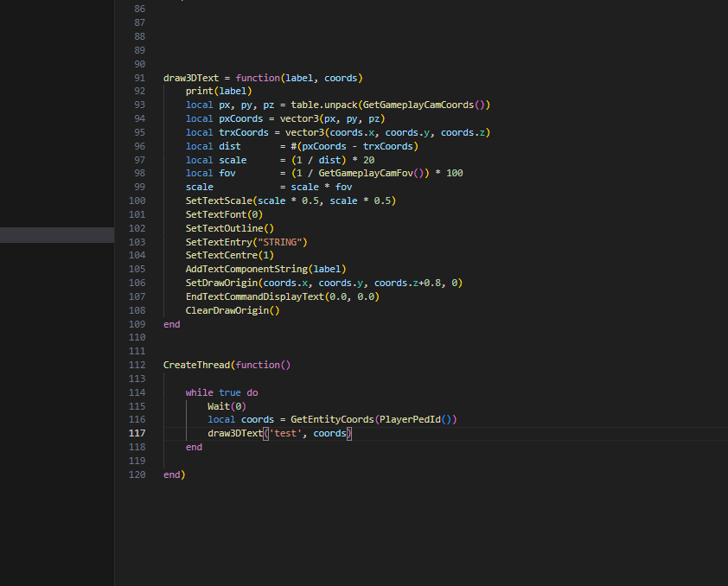Click the ClearDrawOrigin() call
The image size is (728, 586).
click(233, 310)
